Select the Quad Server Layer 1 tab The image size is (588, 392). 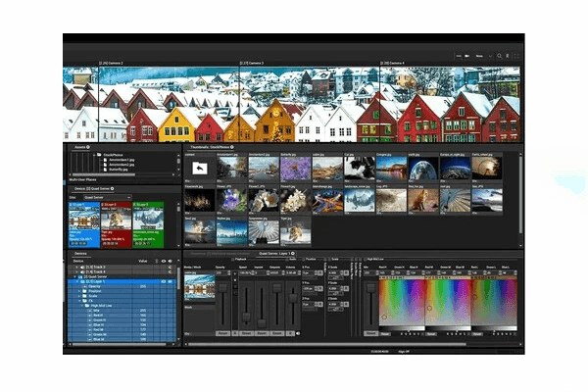pos(274,254)
